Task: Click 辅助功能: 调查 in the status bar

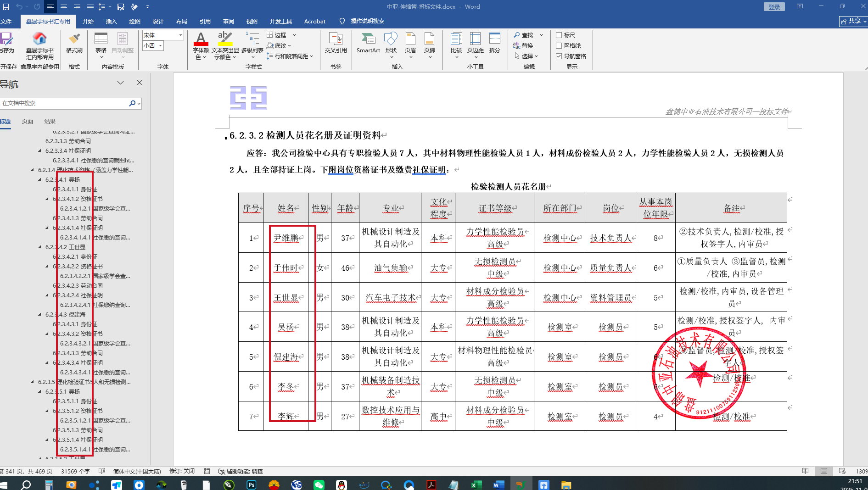Action: [241, 471]
